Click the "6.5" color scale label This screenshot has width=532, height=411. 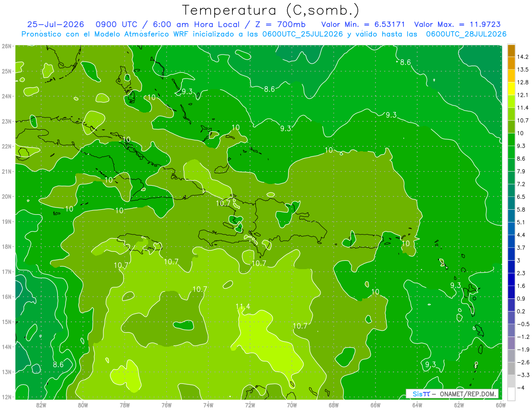click(521, 197)
